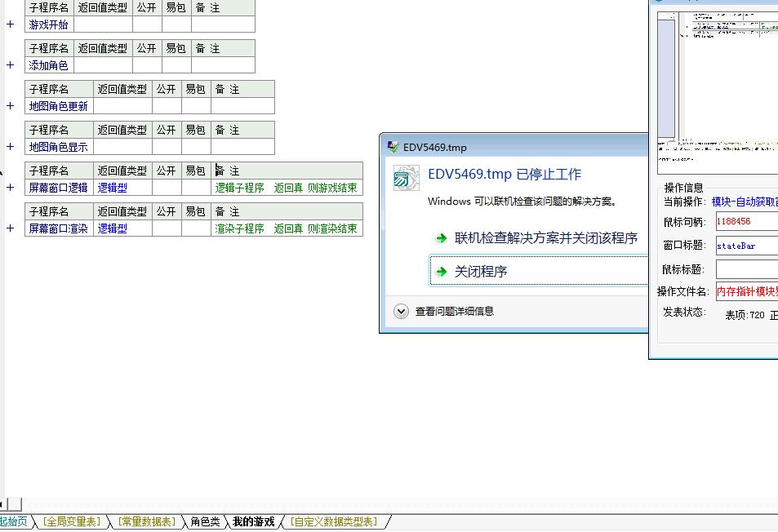Select the 添加角色 subroutine name cell
778x532 pixels.
(x=49, y=65)
